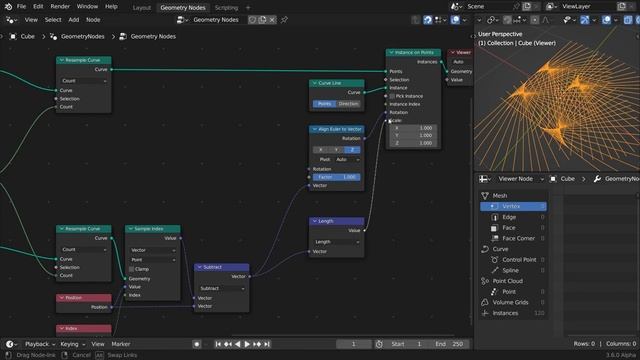This screenshot has height=360, width=640.
Task: Click the new scene icon next to Scene
Action: coord(527,7)
